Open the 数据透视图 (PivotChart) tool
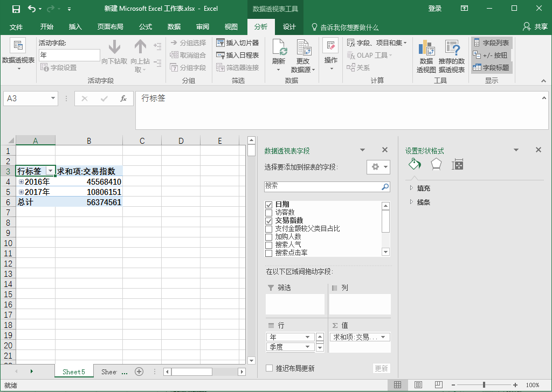 tap(426, 50)
